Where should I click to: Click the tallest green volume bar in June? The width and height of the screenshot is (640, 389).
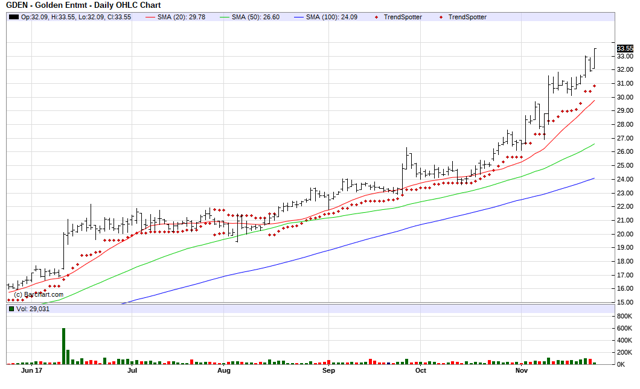(63, 346)
